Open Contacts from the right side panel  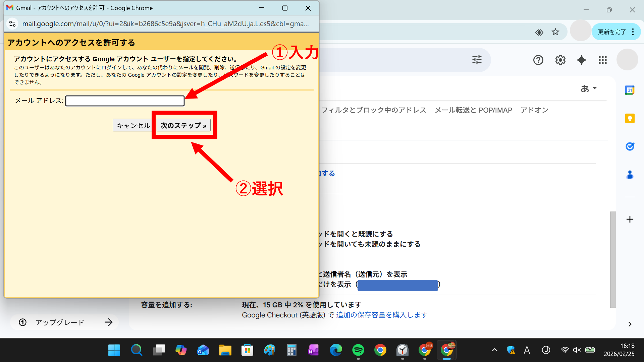(630, 175)
